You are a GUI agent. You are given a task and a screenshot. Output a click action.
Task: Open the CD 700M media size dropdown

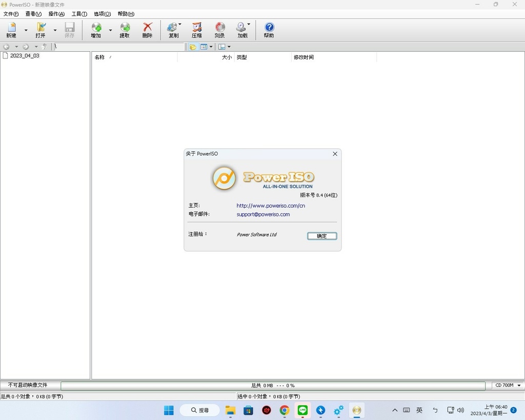507,385
